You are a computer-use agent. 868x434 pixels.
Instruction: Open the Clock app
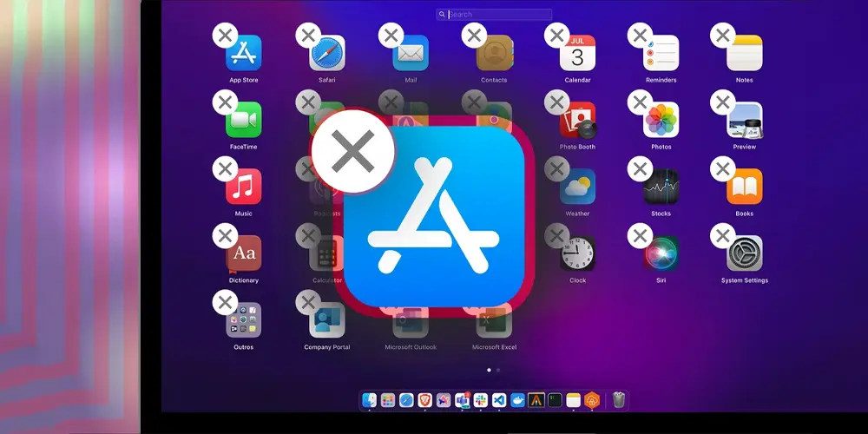(577, 253)
